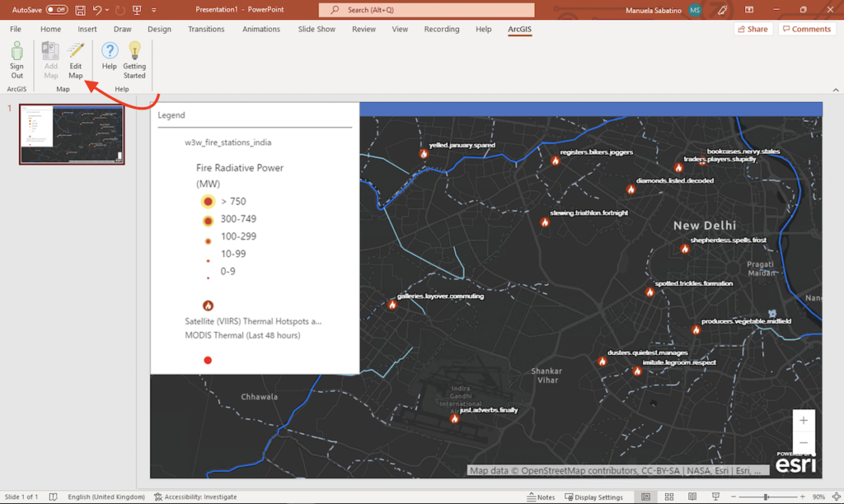Fit slide to current window icon
The width and height of the screenshot is (844, 504).
point(836,497)
